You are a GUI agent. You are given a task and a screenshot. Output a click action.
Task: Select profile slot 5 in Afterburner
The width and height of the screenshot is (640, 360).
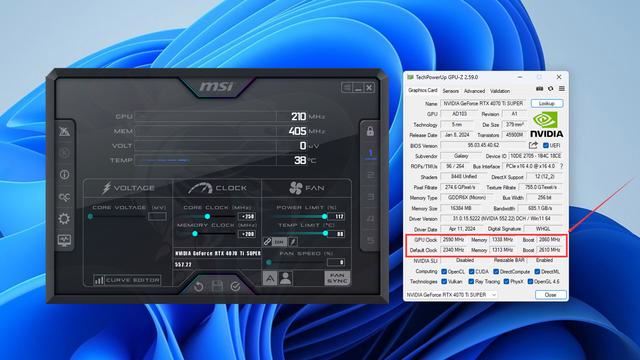click(370, 240)
